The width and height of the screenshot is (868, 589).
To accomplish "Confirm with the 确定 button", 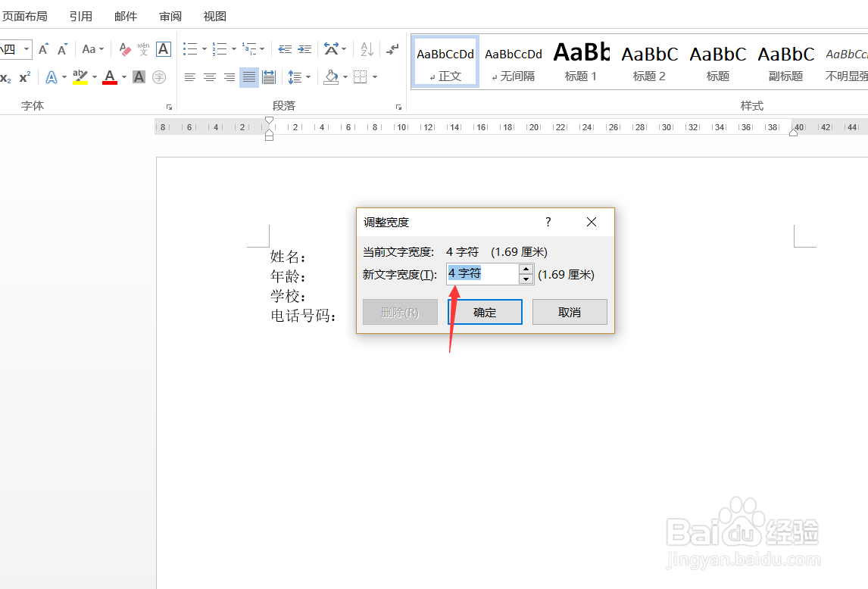I will 485,311.
